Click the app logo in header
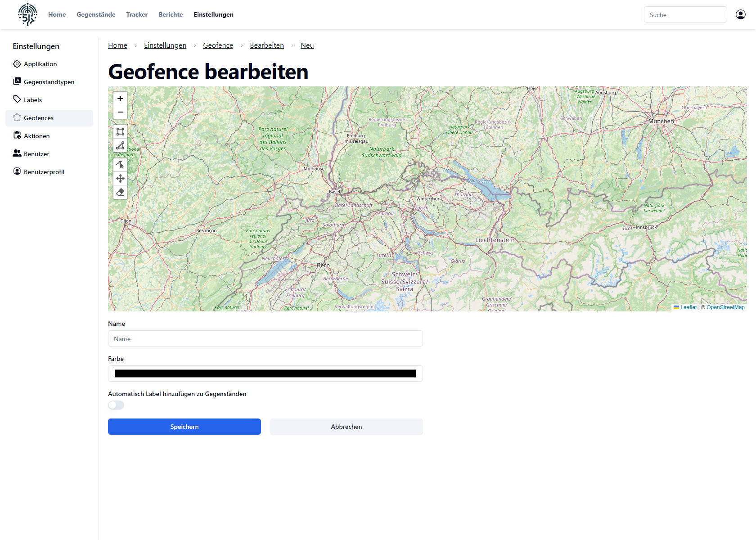756x540 pixels. pos(27,14)
